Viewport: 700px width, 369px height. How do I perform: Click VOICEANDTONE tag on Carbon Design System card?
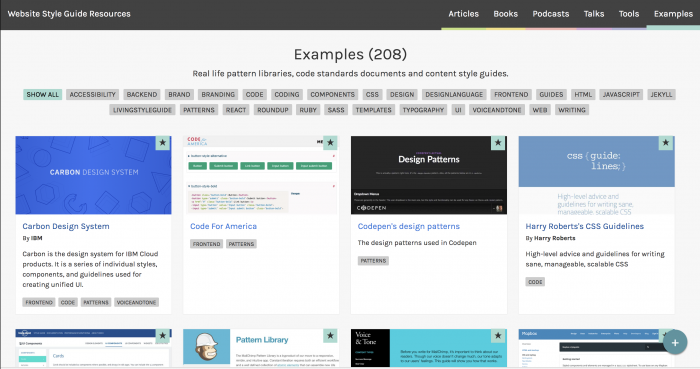tap(136, 303)
